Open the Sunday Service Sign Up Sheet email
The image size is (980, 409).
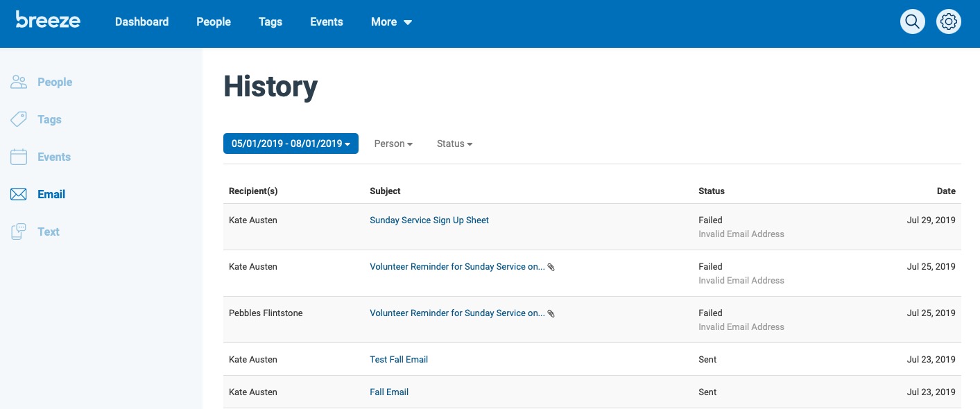pyautogui.click(x=429, y=220)
